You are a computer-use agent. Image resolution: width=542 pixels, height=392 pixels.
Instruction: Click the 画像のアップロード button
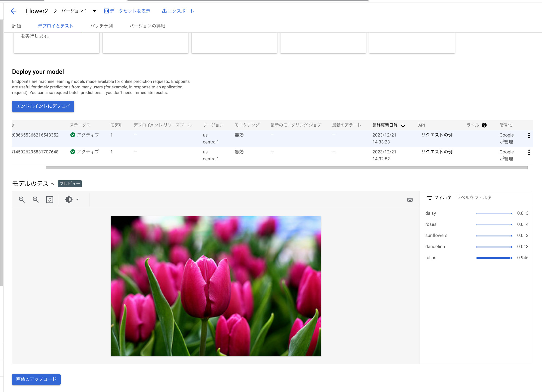(x=36, y=379)
